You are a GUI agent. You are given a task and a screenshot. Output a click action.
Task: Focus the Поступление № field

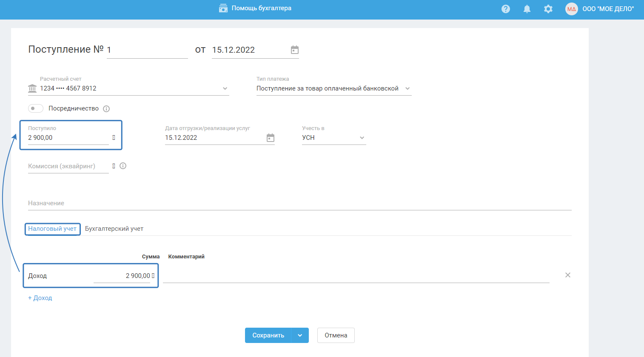click(147, 50)
